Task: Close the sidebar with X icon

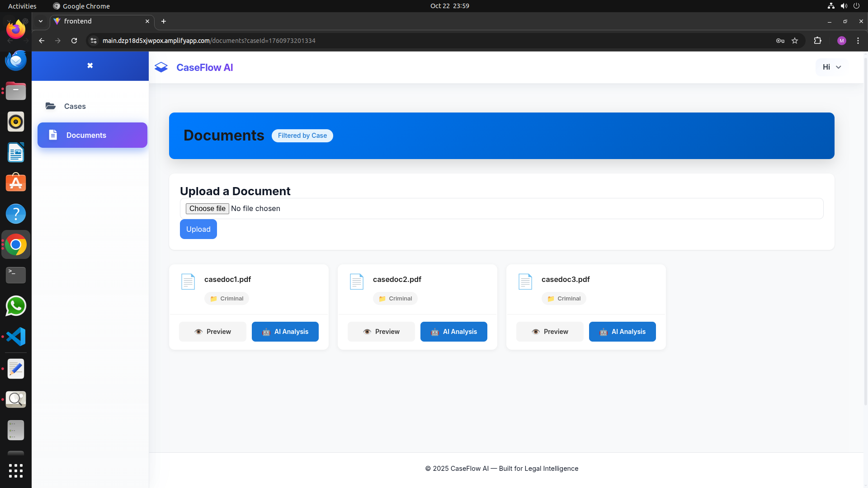Action: (x=90, y=66)
